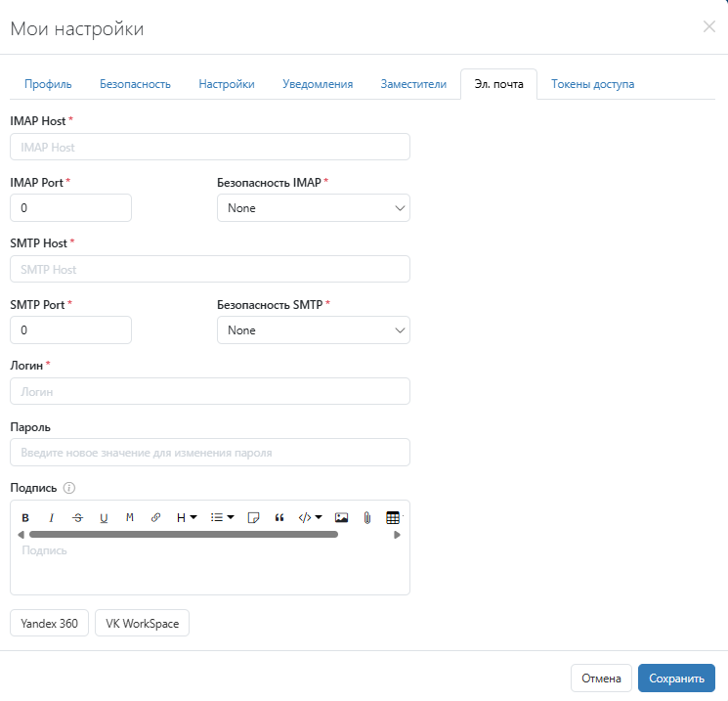Open the Заместители tab

click(x=413, y=84)
